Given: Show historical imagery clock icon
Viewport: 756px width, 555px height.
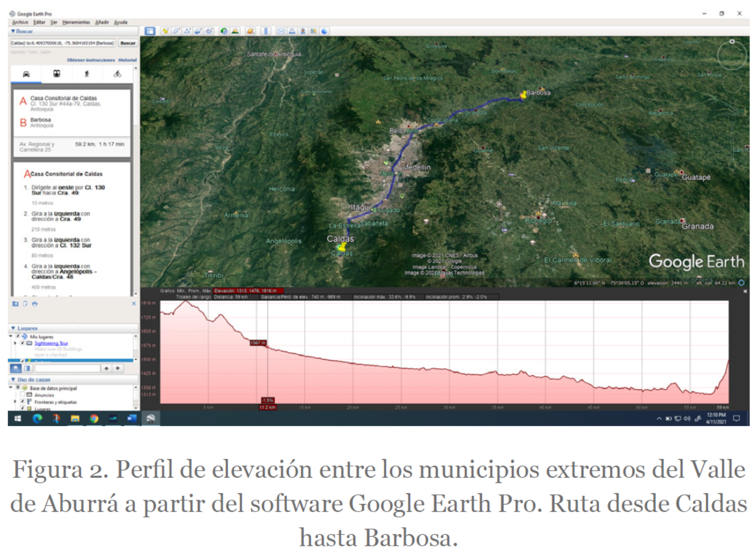Looking at the screenshot, I should point(224,31).
